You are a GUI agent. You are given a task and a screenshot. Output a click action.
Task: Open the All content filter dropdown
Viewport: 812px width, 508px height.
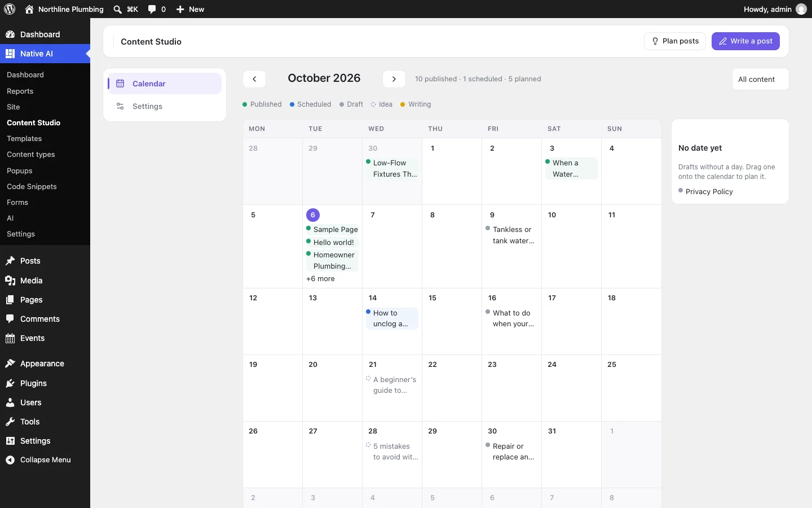(760, 79)
